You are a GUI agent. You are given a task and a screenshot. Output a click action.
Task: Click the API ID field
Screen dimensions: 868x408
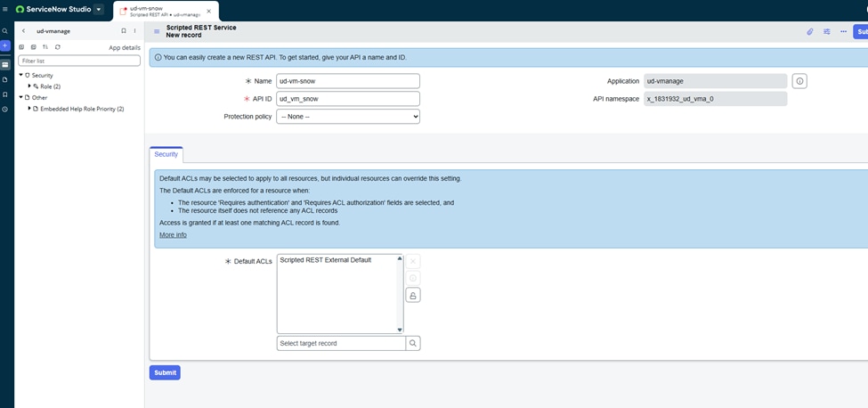(x=347, y=99)
